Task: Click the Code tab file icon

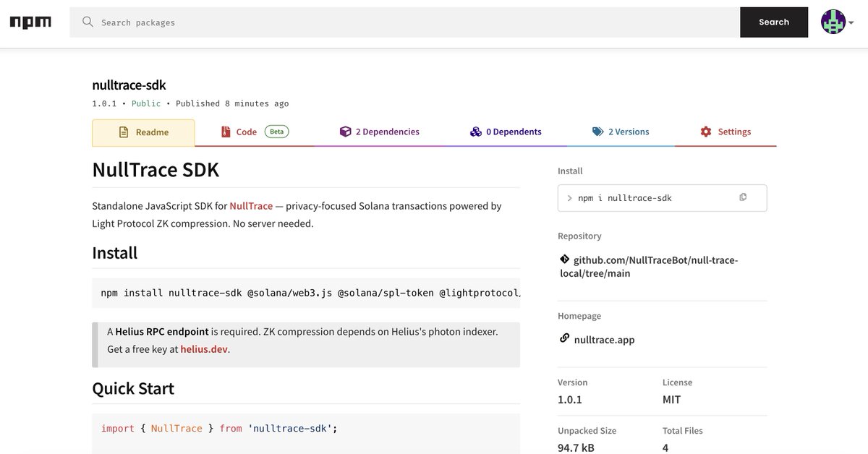Action: coord(225,132)
